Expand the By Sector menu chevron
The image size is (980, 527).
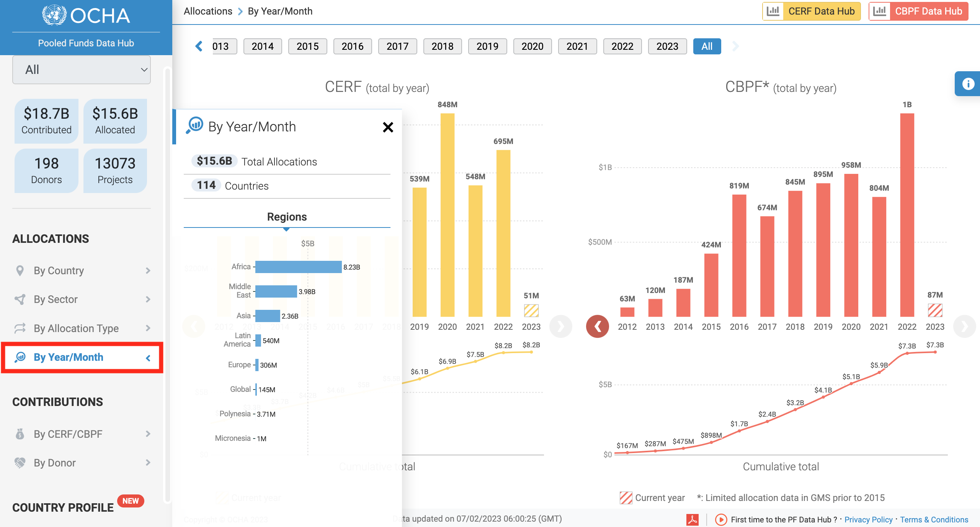pyautogui.click(x=148, y=299)
